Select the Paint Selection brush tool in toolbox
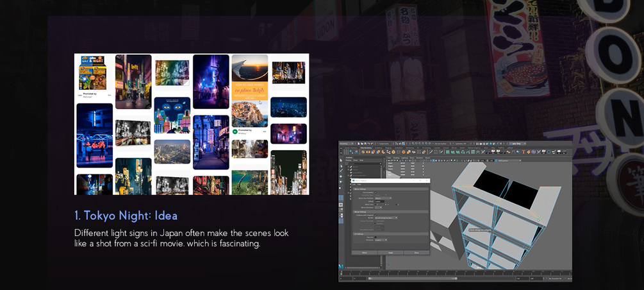644x290 pixels. click(x=341, y=171)
